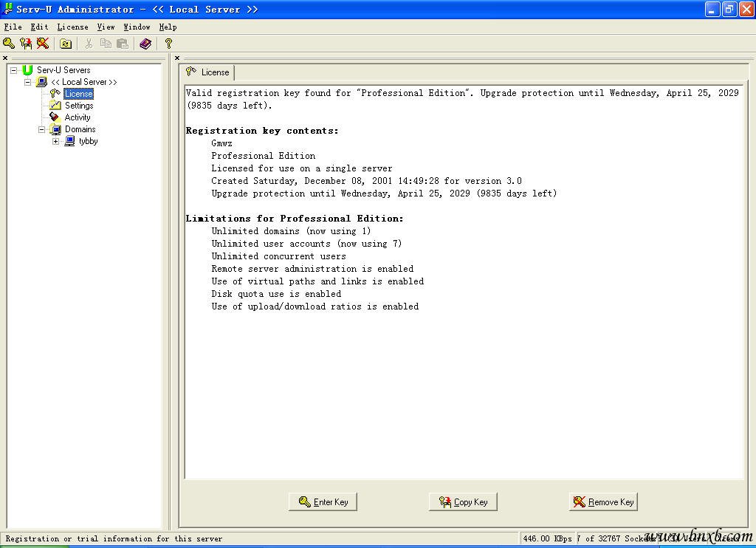The image size is (756, 548).
Task: Select the Settings node in the tree
Action: 78,106
